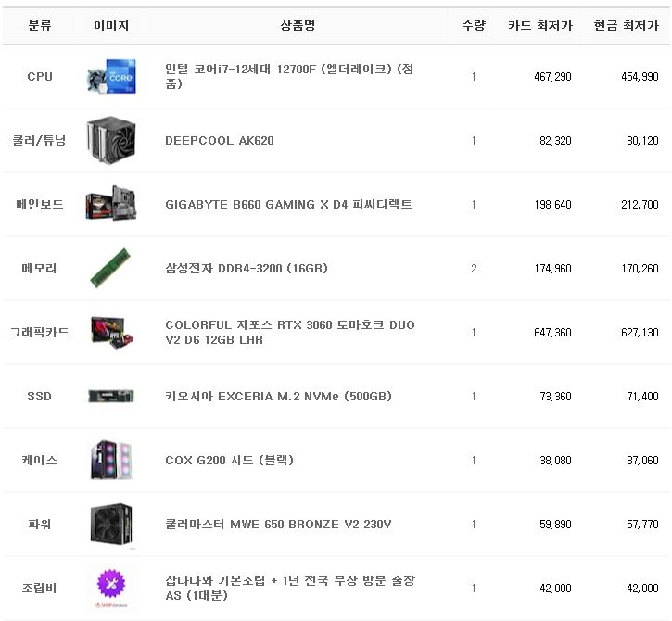Click the Kioxia EXCERIA SSD image

[x=111, y=396]
